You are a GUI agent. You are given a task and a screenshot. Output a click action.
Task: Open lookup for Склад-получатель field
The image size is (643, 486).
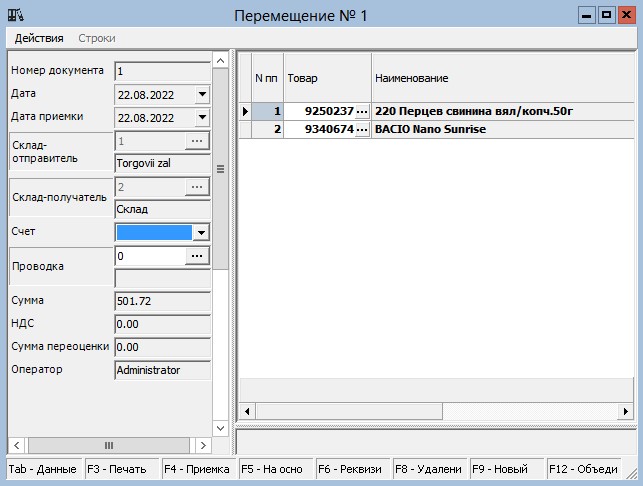click(x=197, y=187)
